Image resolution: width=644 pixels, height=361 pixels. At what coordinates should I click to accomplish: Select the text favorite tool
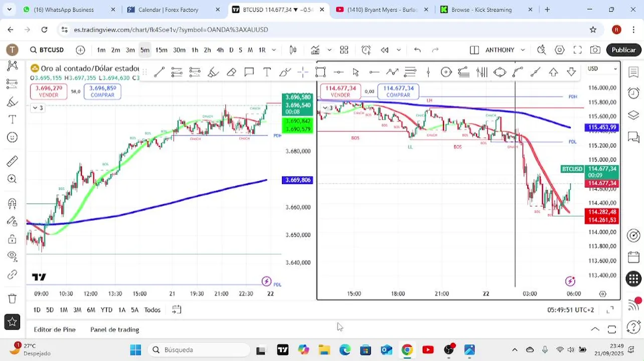pyautogui.click(x=267, y=72)
